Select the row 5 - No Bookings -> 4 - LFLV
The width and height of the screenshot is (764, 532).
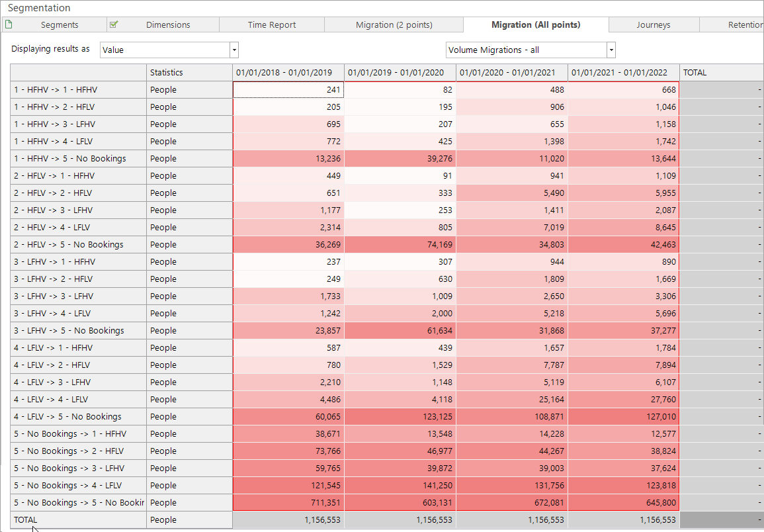[79, 485]
